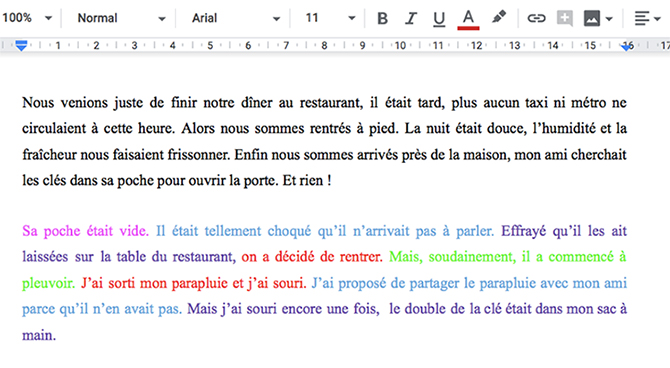Open the font size 11 dropdown
670x368 pixels.
330,18
